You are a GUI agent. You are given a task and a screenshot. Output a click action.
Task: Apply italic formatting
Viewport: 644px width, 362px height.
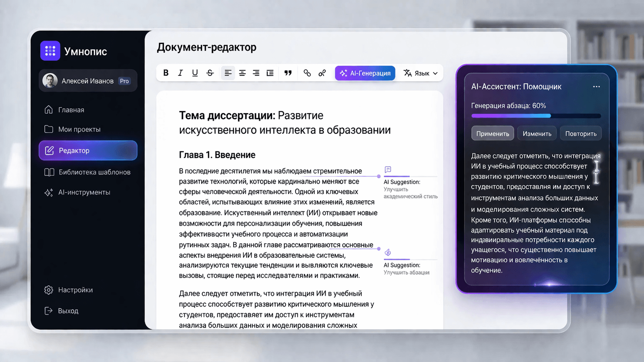pyautogui.click(x=180, y=73)
